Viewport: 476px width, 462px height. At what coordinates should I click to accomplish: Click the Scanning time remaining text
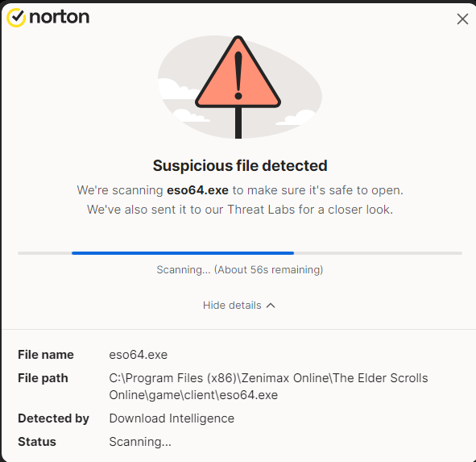[x=240, y=269]
